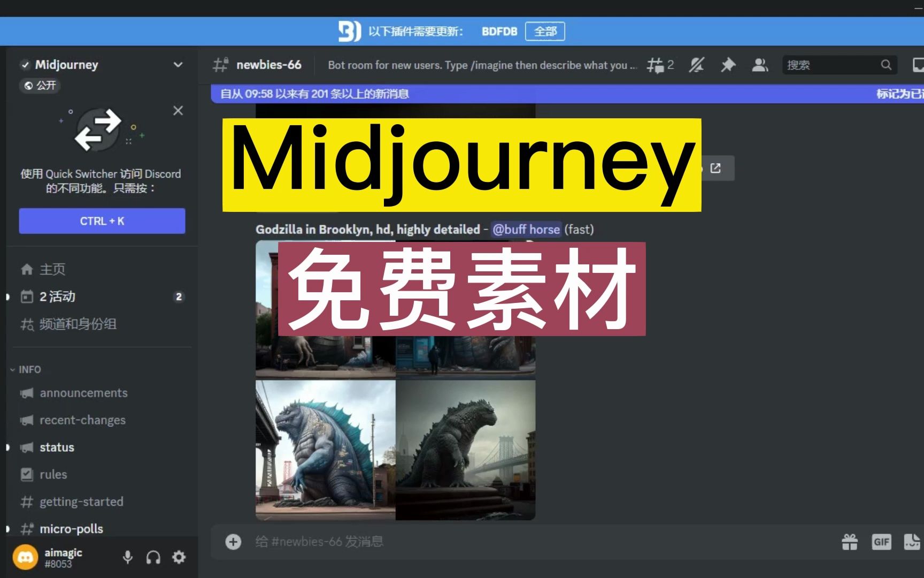The image size is (924, 578).
Task: Toggle channel notification mute bell
Action: tap(696, 65)
